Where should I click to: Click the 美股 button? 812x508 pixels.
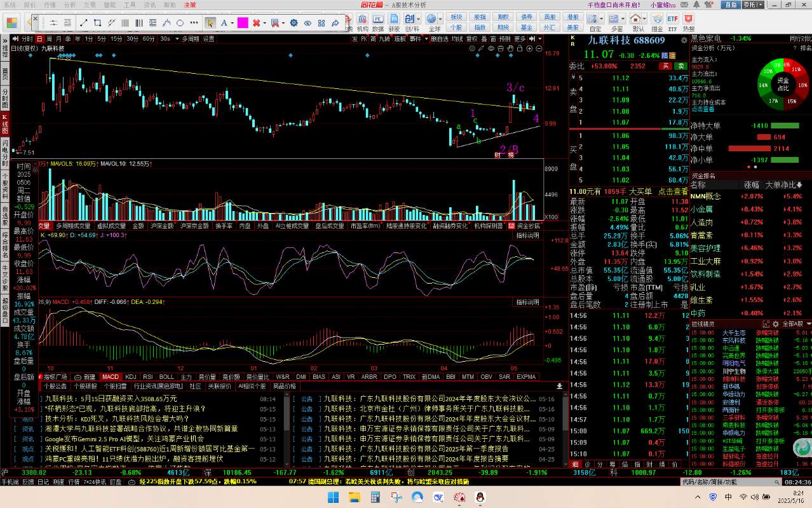(573, 28)
